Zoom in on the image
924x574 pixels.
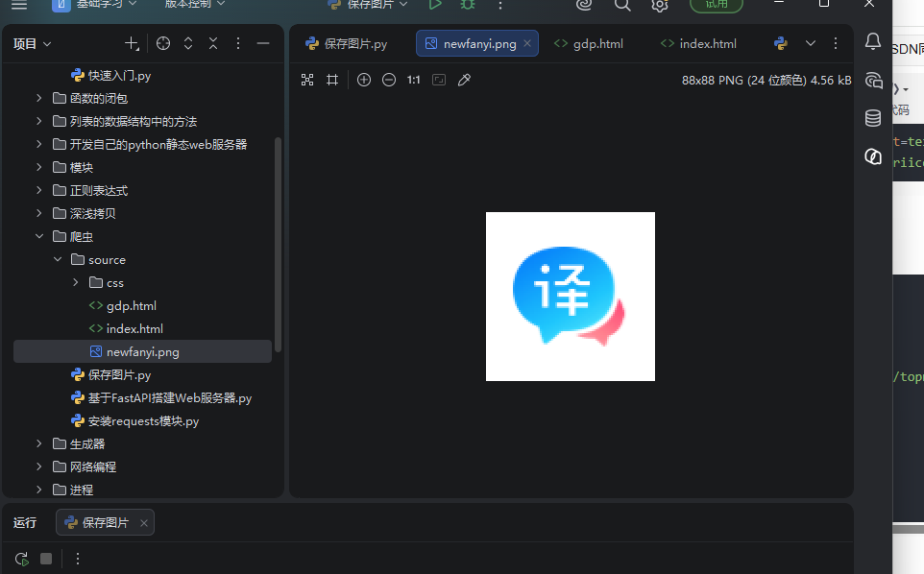coord(364,80)
